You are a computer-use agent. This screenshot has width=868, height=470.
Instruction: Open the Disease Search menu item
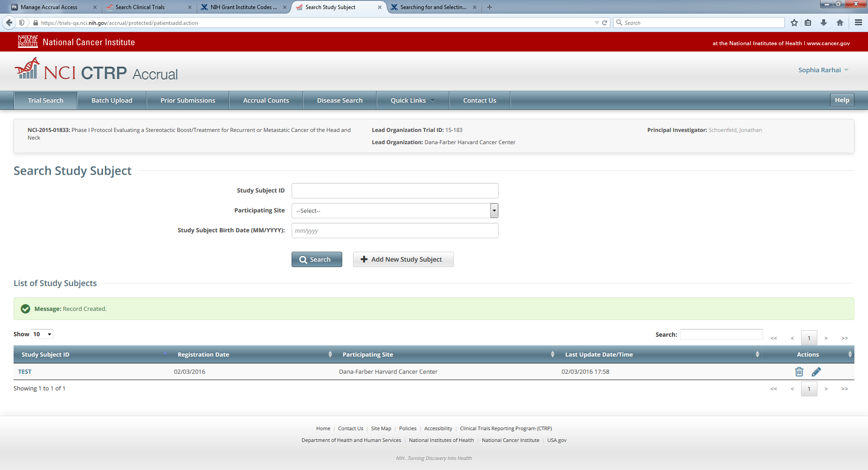point(340,100)
